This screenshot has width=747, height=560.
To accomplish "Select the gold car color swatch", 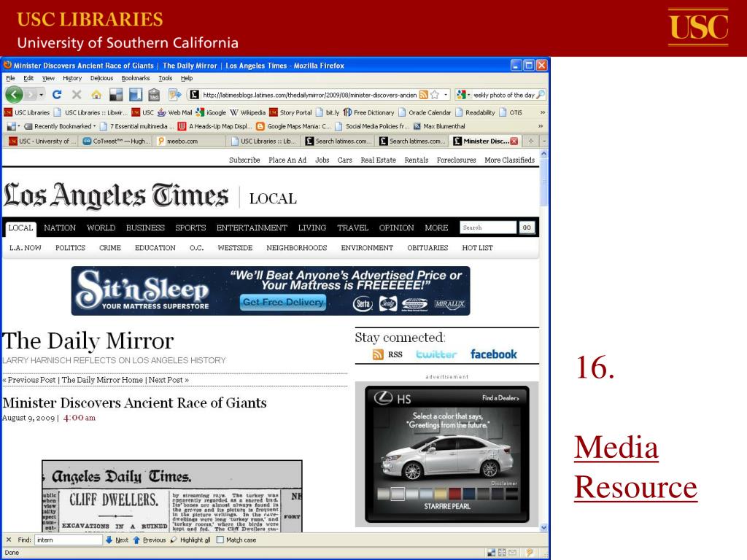I will [x=441, y=494].
